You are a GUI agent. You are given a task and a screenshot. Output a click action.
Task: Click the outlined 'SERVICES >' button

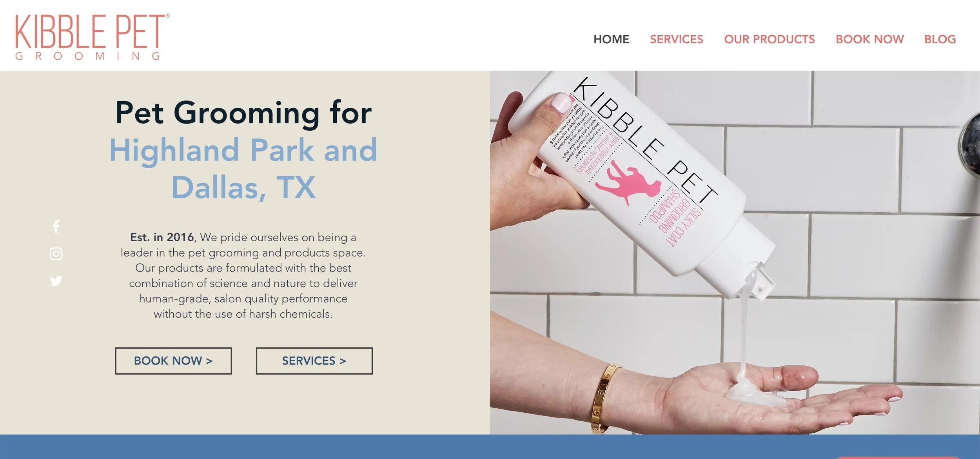pyautogui.click(x=314, y=361)
